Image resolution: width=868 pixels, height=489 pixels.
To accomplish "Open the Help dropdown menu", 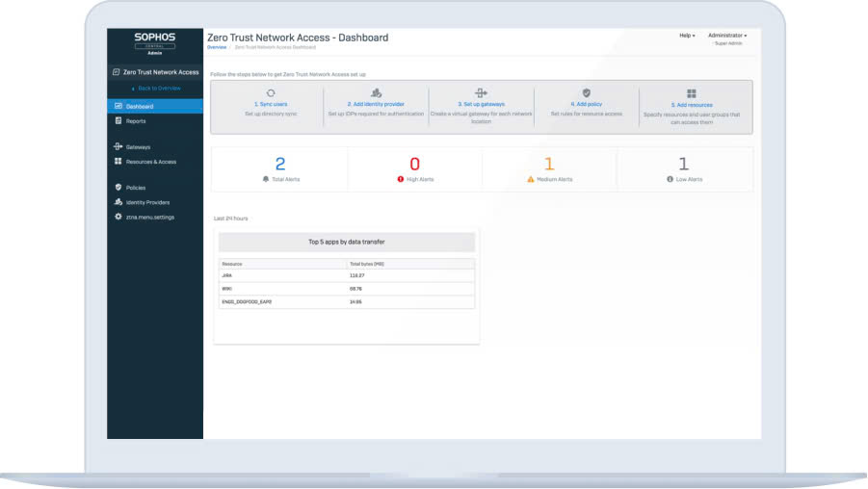I will coord(687,36).
